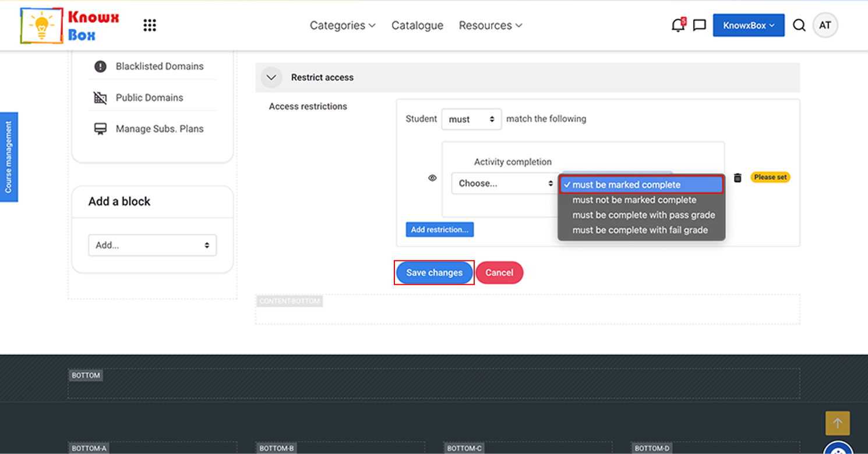Click the 'Access restrictions' label
This screenshot has height=454, width=868.
(308, 107)
